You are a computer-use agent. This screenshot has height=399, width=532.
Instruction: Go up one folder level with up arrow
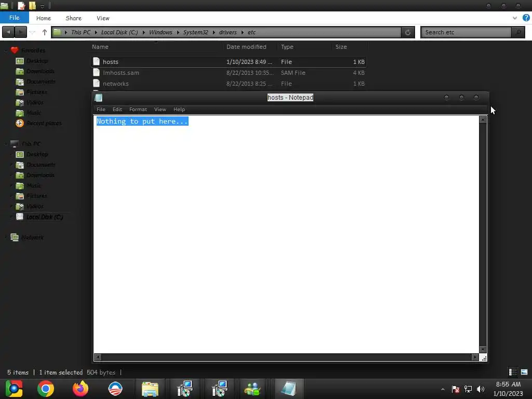45,32
